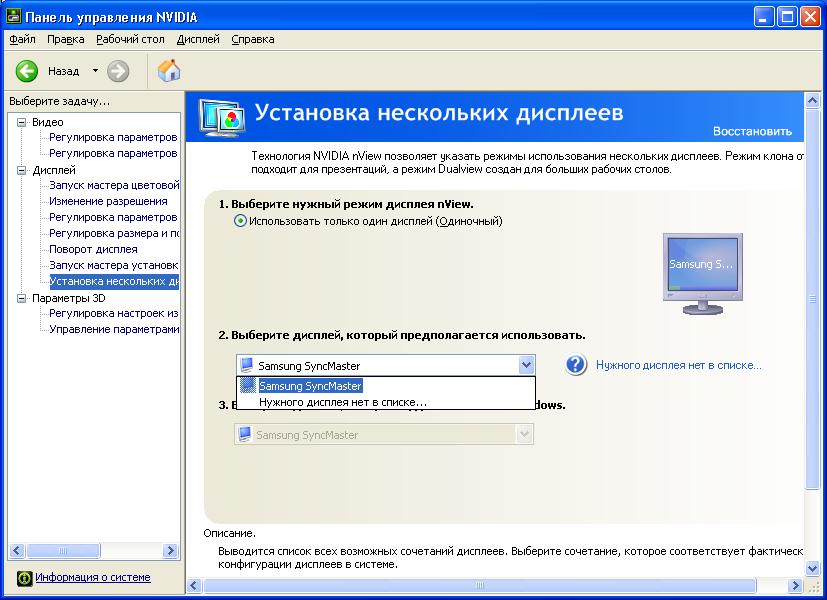The width and height of the screenshot is (827, 600).
Task: Click the grey Forward arrow icon
Action: (x=118, y=71)
